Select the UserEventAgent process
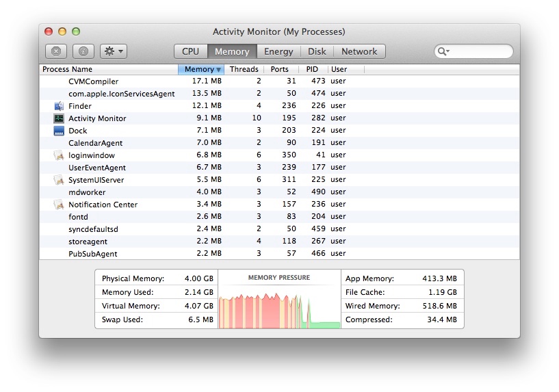 tap(97, 168)
